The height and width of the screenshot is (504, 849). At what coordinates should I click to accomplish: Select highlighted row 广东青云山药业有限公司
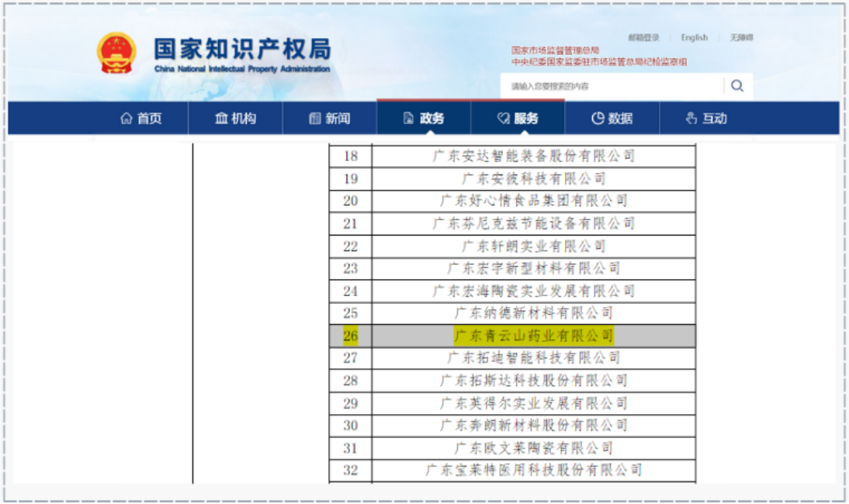tap(512, 336)
